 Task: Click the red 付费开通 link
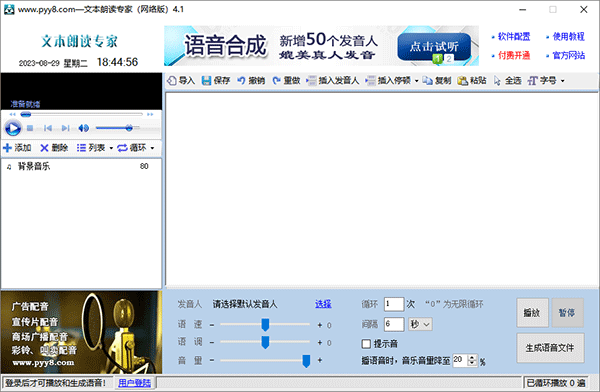(x=514, y=56)
